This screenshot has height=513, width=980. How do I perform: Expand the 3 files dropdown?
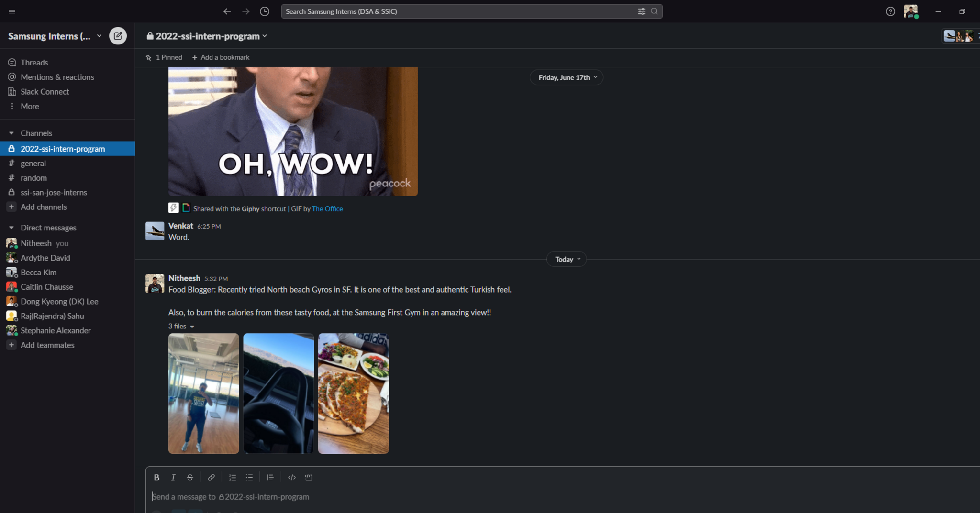click(181, 327)
